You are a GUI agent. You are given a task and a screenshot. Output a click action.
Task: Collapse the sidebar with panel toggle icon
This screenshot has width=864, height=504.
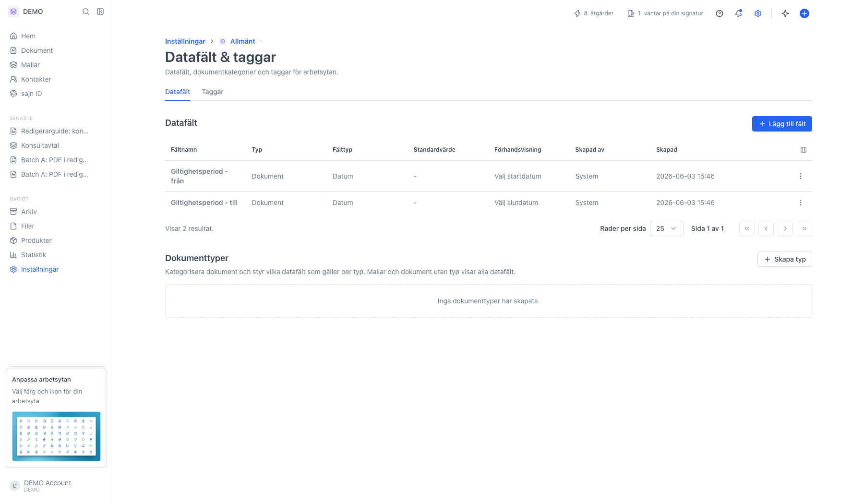tap(100, 12)
